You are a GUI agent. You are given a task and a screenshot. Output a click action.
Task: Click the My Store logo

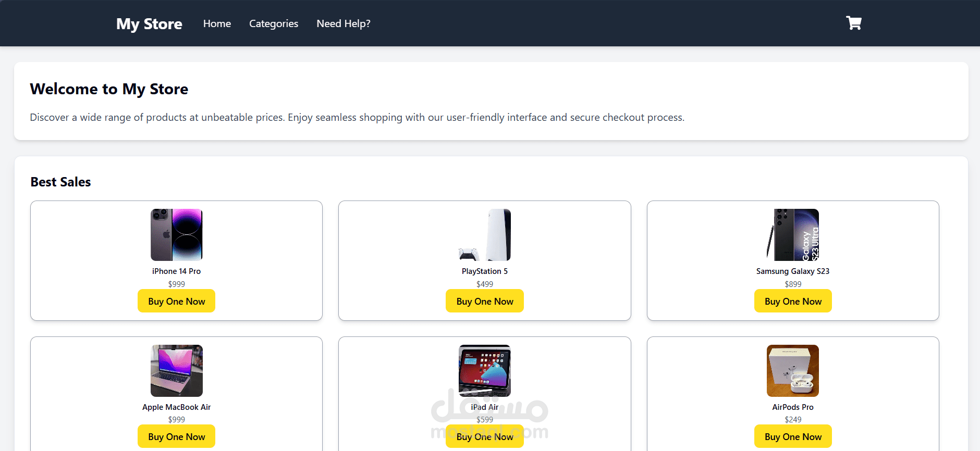(x=149, y=24)
